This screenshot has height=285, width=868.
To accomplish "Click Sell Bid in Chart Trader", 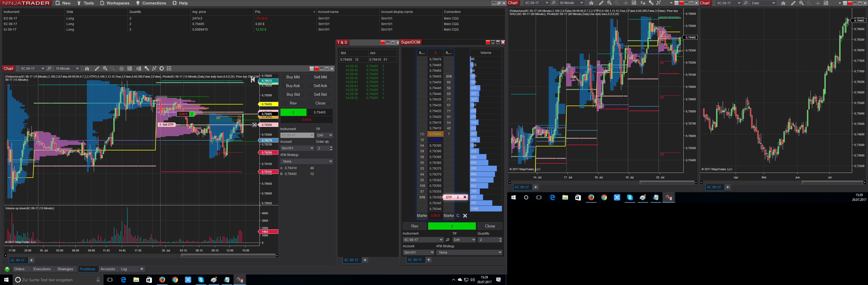I will (x=320, y=94).
